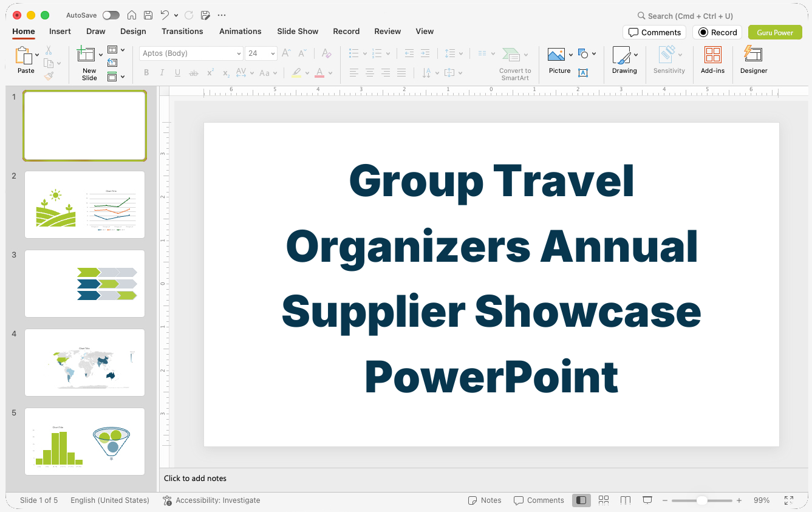The width and height of the screenshot is (812, 512).
Task: Toggle Strikethrough formatting
Action: tap(194, 73)
